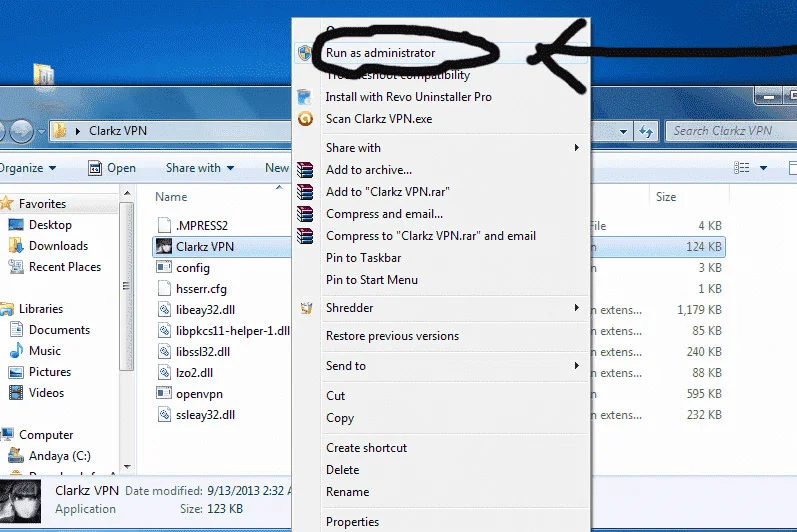The image size is (797, 532).
Task: Sort files by the Size column header
Action: click(666, 197)
